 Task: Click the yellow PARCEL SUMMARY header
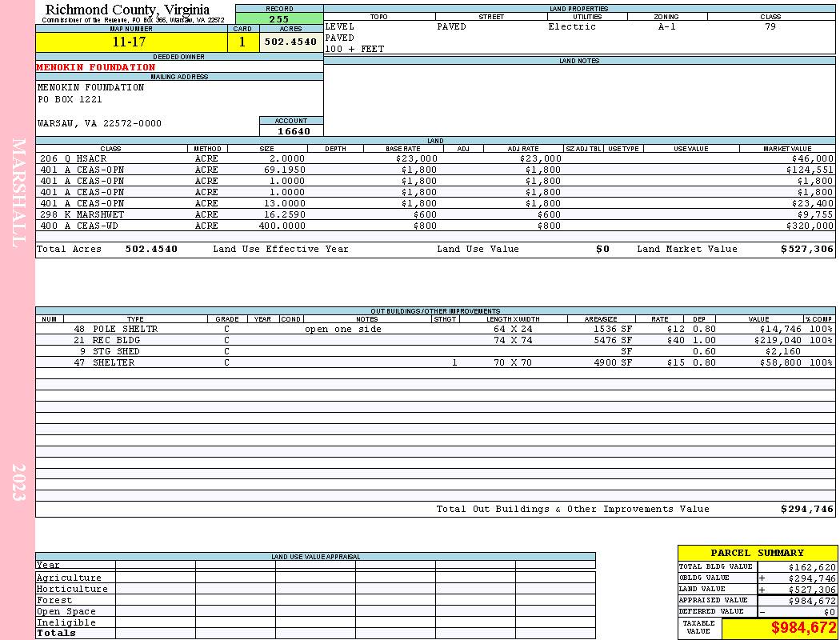point(757,554)
